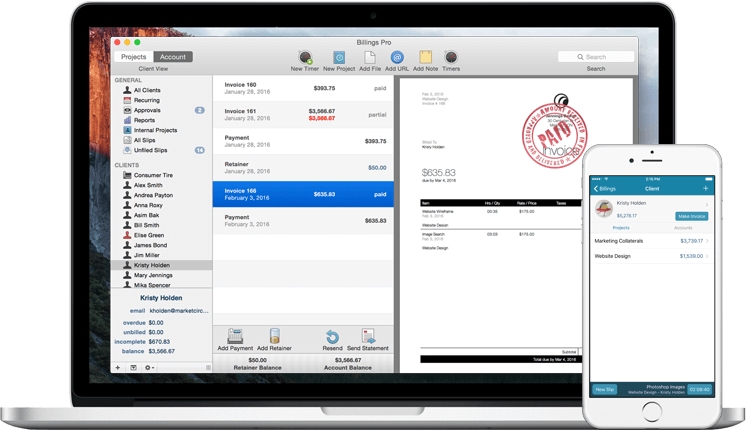
Task: Click the Resend icon
Action: click(x=332, y=337)
